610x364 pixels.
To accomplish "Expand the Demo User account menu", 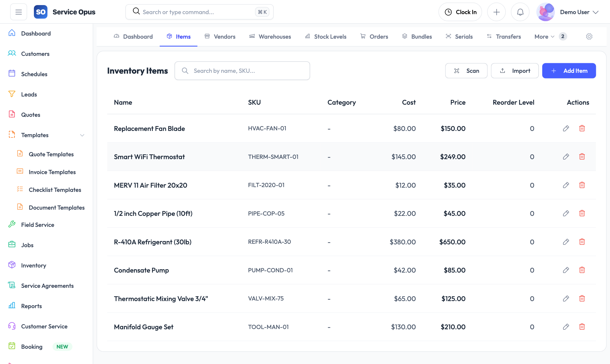I will click(x=579, y=12).
